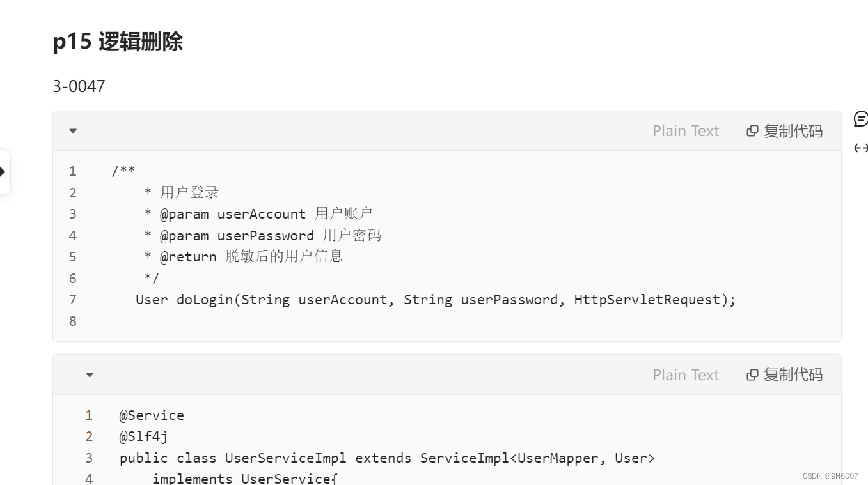Open the comment bubble icon at the right edge

pos(861,118)
